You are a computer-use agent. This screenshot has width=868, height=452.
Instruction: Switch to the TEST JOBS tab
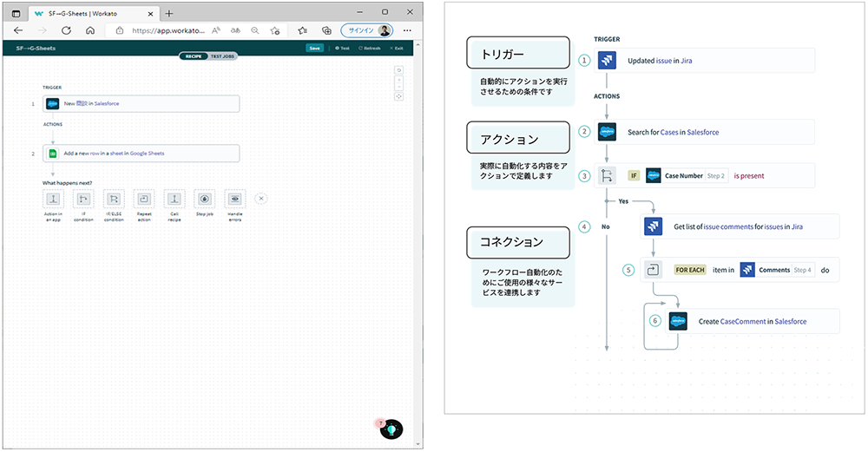pyautogui.click(x=222, y=56)
